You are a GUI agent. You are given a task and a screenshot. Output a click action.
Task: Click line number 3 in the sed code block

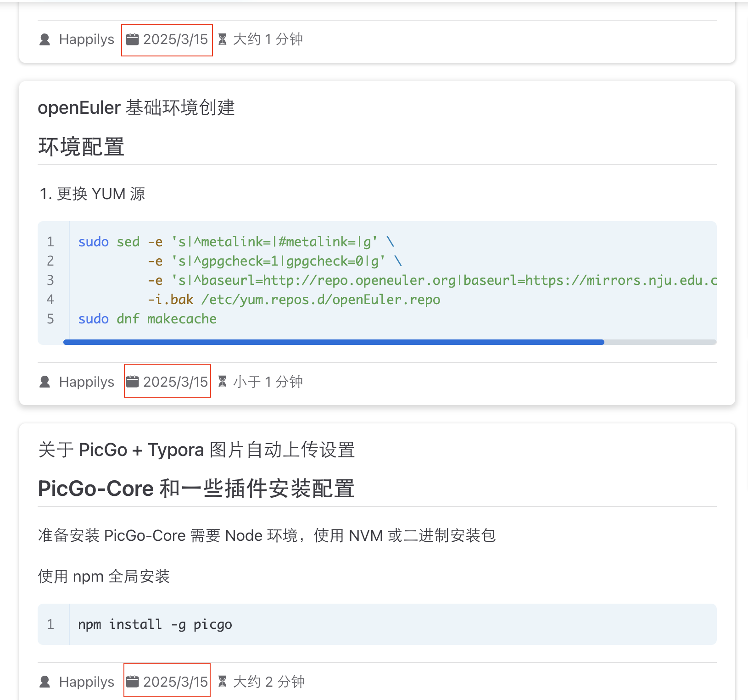[x=50, y=280]
